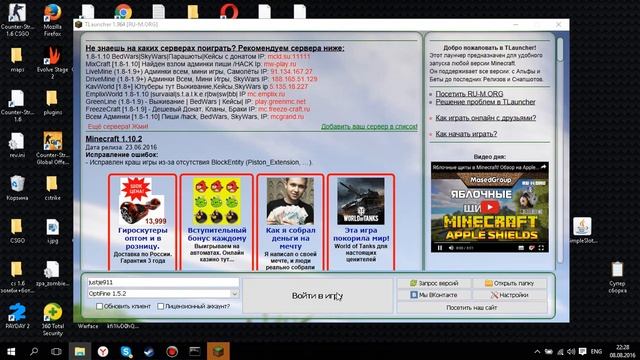The height and width of the screenshot is (360, 640).
Task: Open the Посетить RU-M.ORG link
Action: coord(469,93)
